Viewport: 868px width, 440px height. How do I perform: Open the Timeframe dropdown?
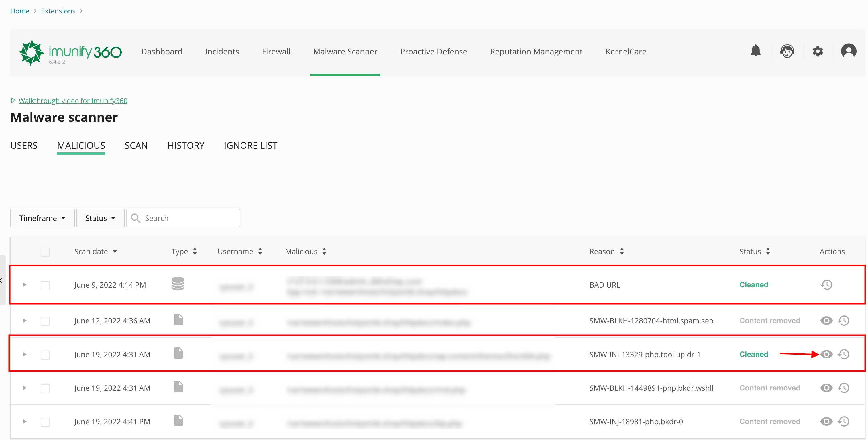42,218
